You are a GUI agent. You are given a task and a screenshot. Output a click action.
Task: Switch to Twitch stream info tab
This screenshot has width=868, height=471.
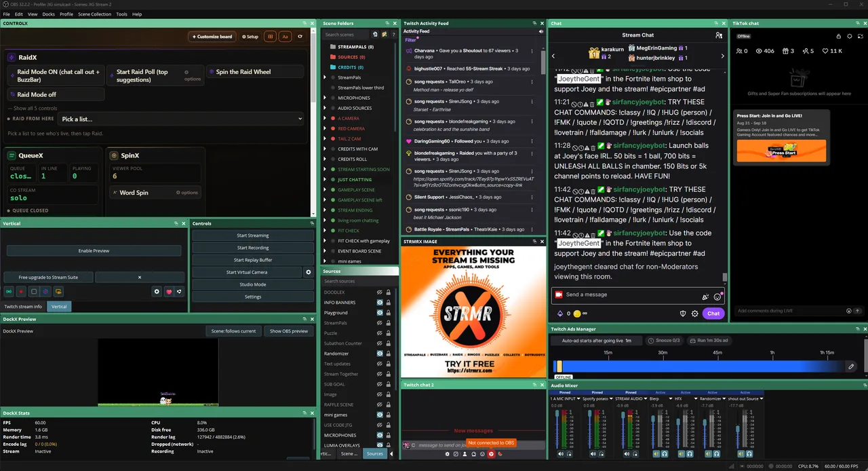pos(23,307)
